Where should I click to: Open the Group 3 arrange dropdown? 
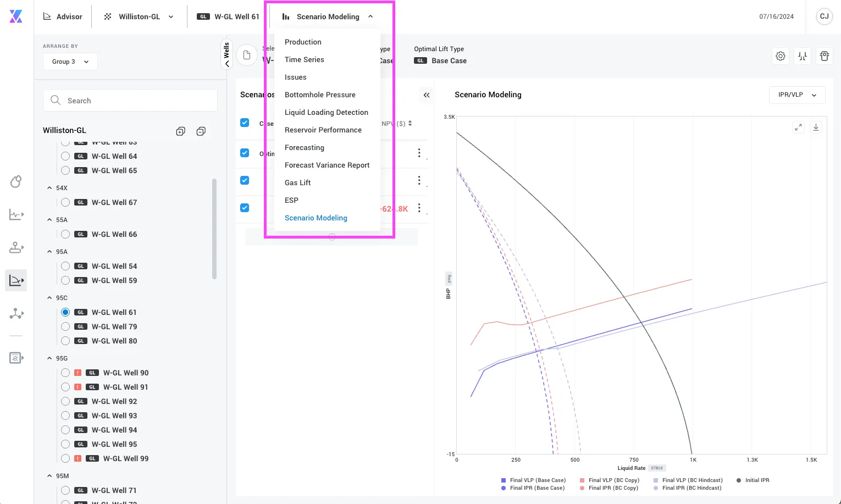pyautogui.click(x=70, y=62)
